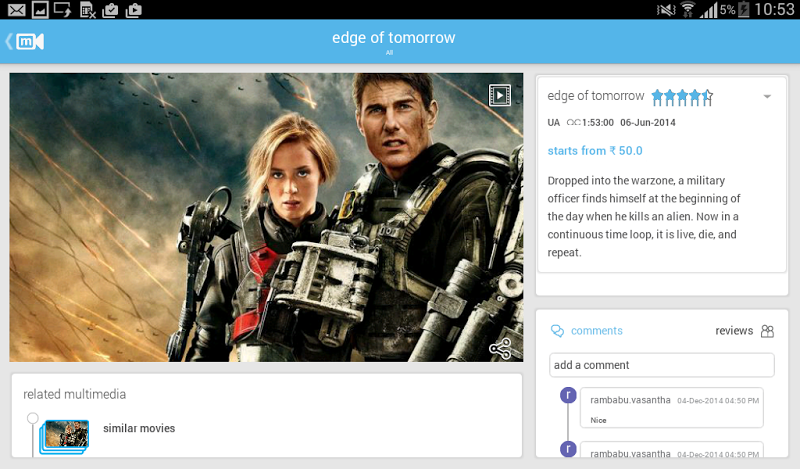Open the picture notification in status bar
This screenshot has width=800, height=469.
(40, 10)
